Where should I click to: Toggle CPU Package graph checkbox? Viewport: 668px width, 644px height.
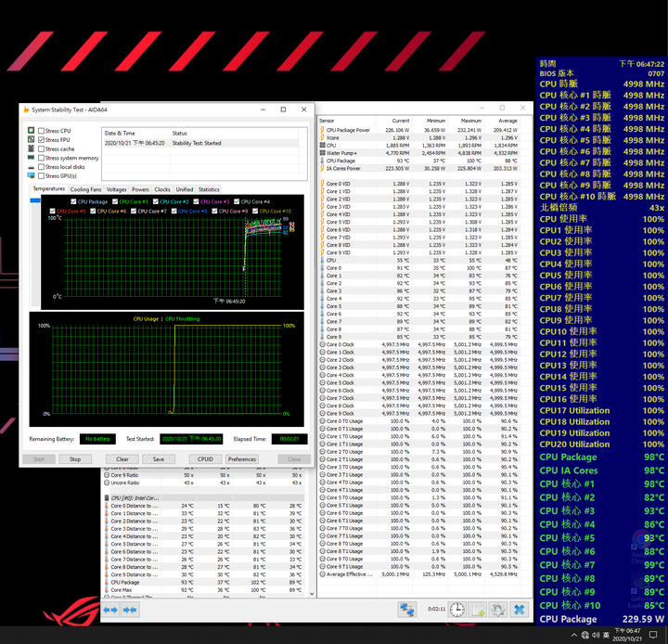[x=73, y=201]
